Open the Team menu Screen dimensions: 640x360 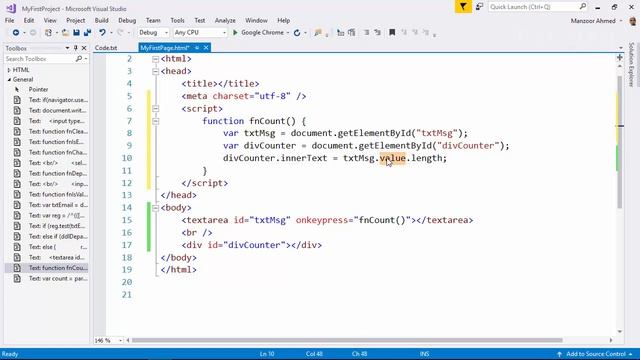(x=153, y=20)
